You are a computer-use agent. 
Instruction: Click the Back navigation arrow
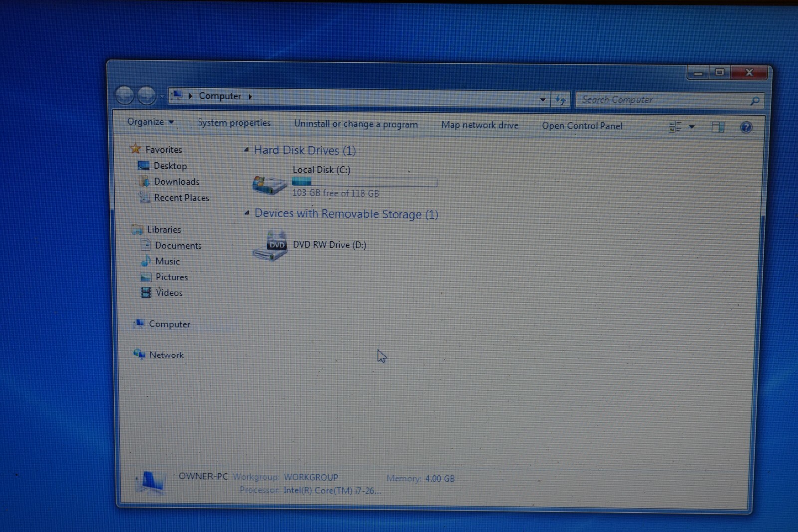[x=125, y=95]
